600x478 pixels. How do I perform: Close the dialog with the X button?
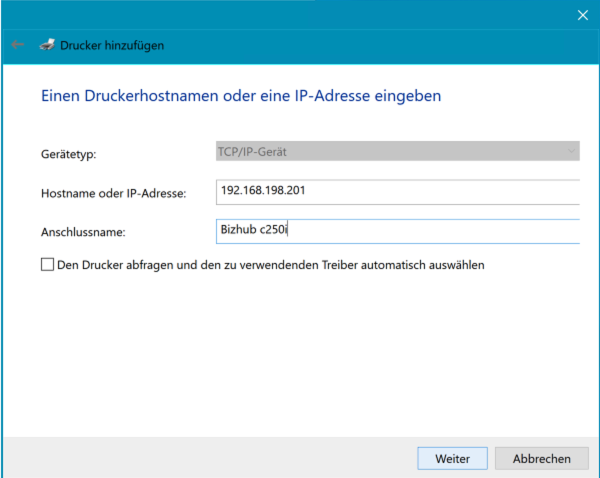[x=583, y=14]
